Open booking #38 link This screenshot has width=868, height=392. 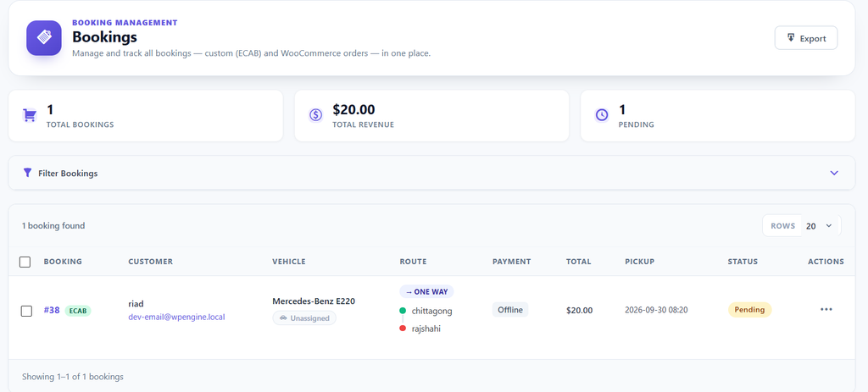(x=52, y=310)
